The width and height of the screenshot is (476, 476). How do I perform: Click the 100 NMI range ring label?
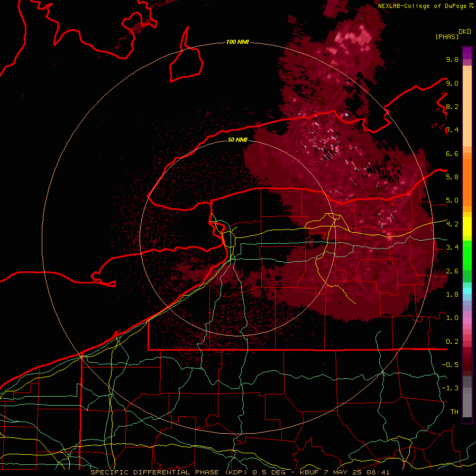[237, 42]
